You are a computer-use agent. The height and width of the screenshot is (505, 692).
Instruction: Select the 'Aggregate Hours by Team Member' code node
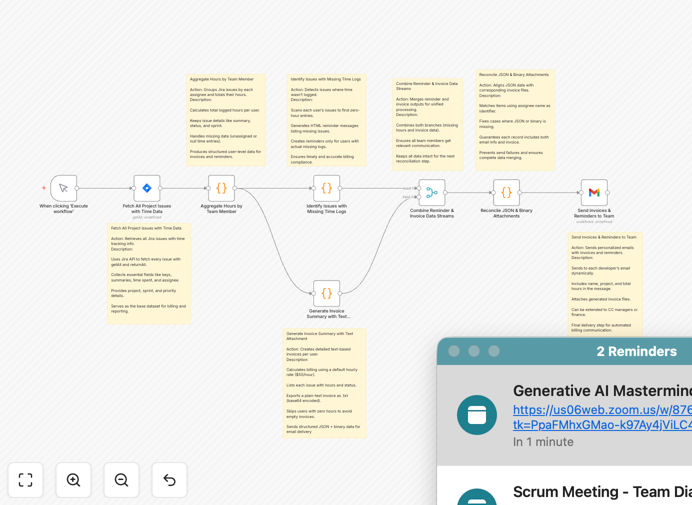[x=222, y=188]
